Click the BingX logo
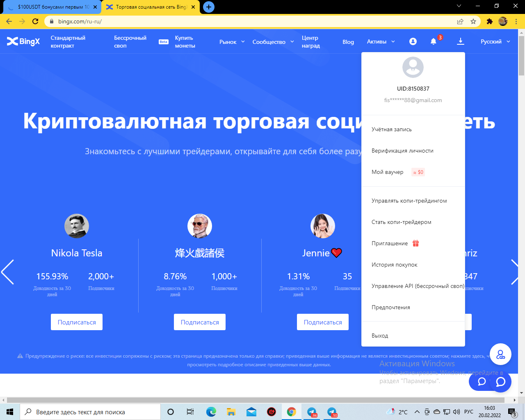The image size is (525, 420). (x=23, y=41)
